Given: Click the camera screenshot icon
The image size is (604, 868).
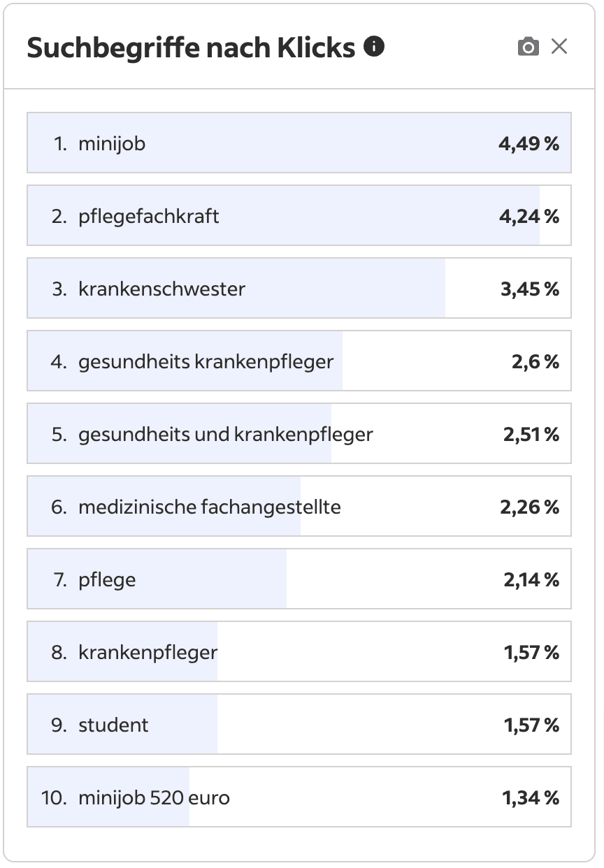Looking at the screenshot, I should (529, 46).
